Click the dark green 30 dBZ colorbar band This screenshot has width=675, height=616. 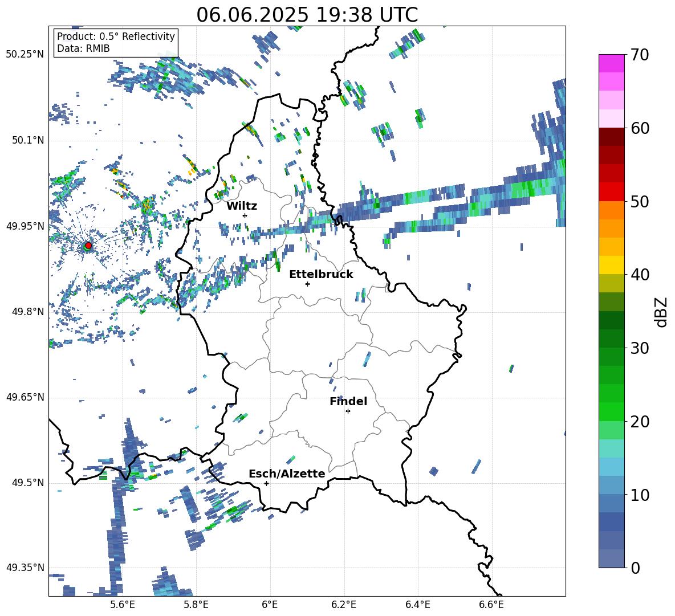coord(611,338)
